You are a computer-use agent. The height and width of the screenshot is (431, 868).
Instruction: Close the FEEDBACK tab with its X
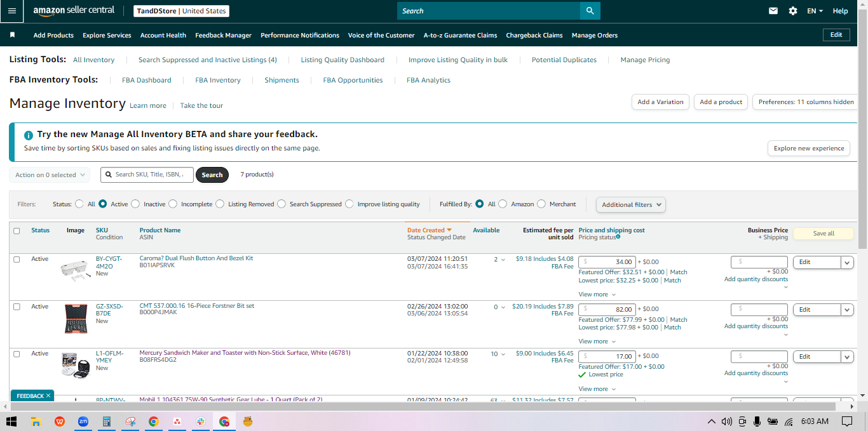point(48,395)
